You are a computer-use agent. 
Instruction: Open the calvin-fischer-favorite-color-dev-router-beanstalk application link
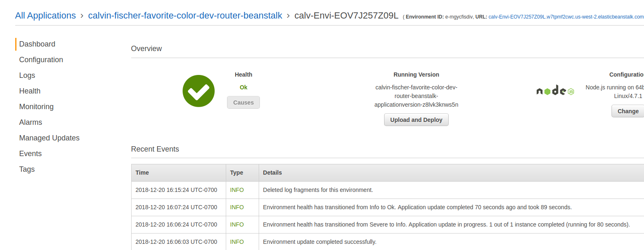coord(185,16)
